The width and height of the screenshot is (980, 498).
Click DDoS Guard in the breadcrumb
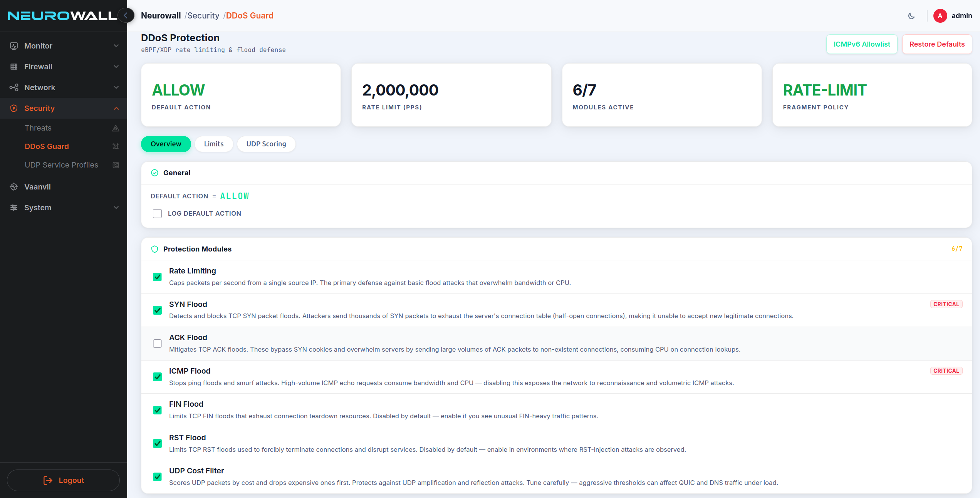pos(250,16)
